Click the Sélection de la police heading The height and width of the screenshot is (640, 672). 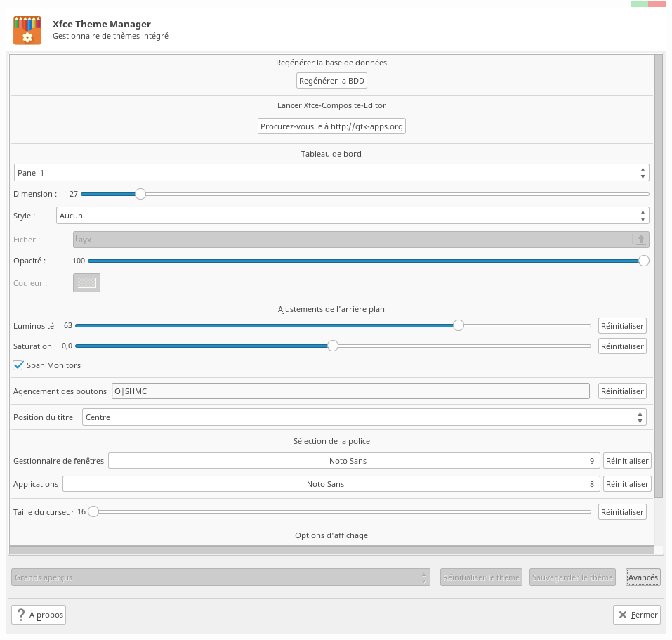[x=331, y=441]
